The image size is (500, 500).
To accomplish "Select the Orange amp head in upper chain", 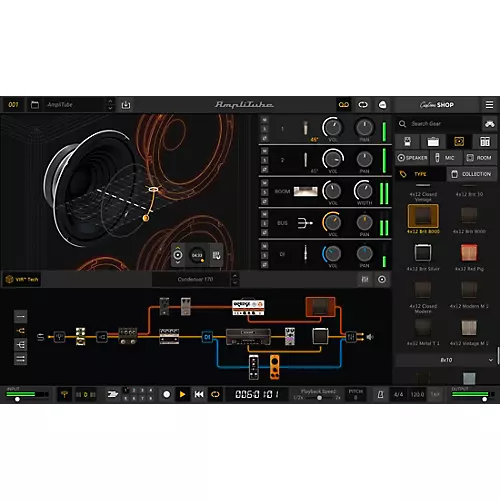I will pos(248,307).
